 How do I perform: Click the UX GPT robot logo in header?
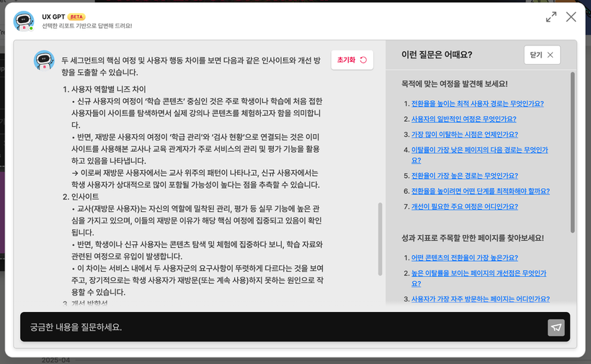pos(24,21)
